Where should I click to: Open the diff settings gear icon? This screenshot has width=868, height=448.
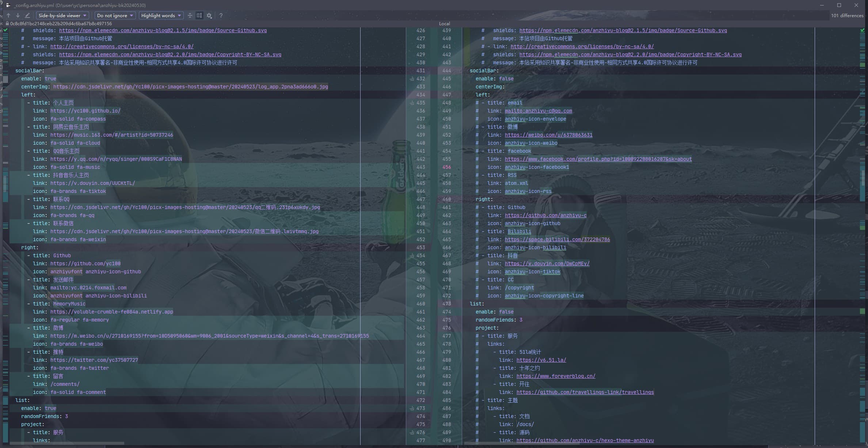[209, 15]
